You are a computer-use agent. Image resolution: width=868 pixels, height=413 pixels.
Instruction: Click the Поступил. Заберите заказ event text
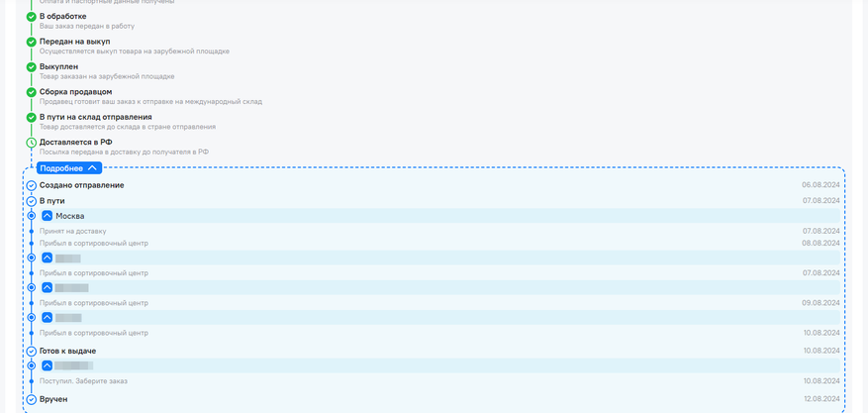pyautogui.click(x=83, y=381)
